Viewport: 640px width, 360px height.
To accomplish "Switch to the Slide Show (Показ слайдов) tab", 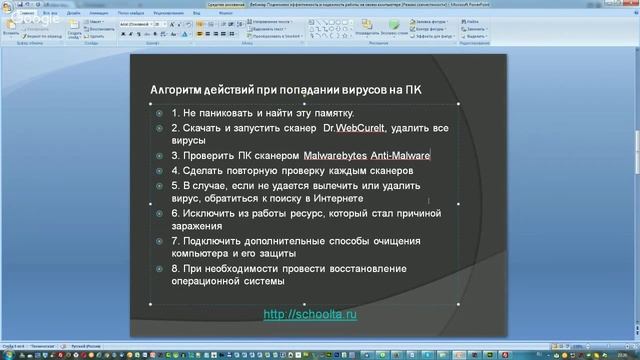I will tap(131, 13).
